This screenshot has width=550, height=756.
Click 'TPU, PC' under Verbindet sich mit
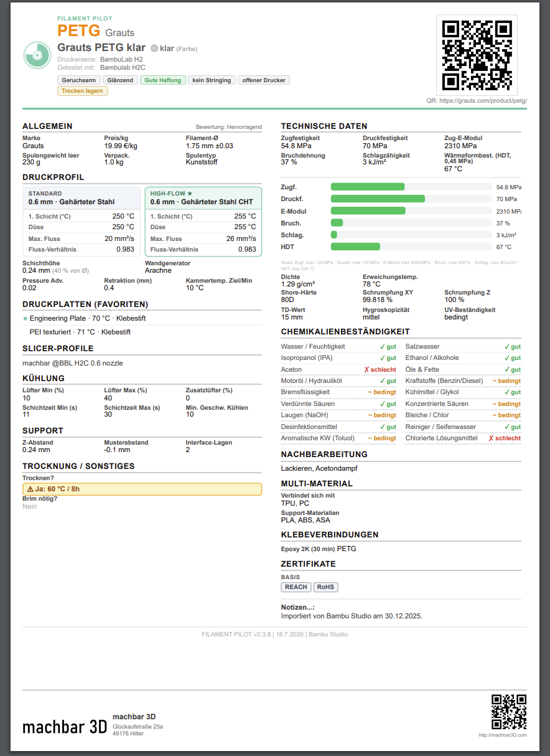coord(295,503)
